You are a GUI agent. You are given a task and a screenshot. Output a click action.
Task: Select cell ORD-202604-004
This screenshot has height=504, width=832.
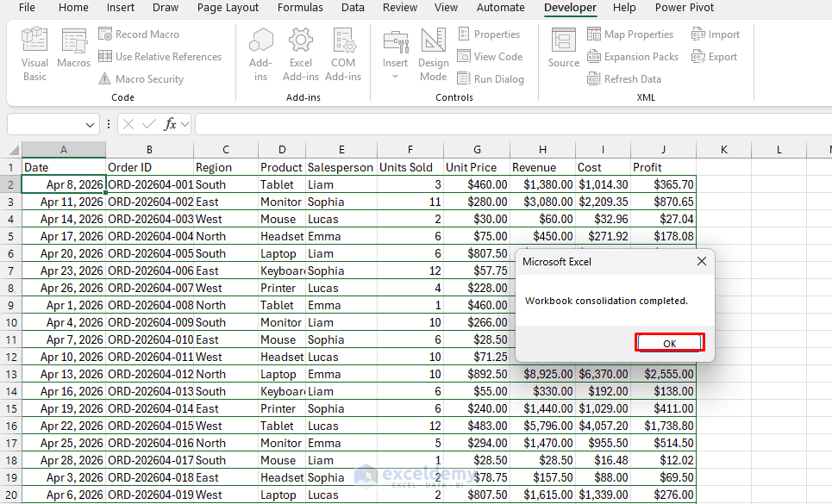click(150, 236)
